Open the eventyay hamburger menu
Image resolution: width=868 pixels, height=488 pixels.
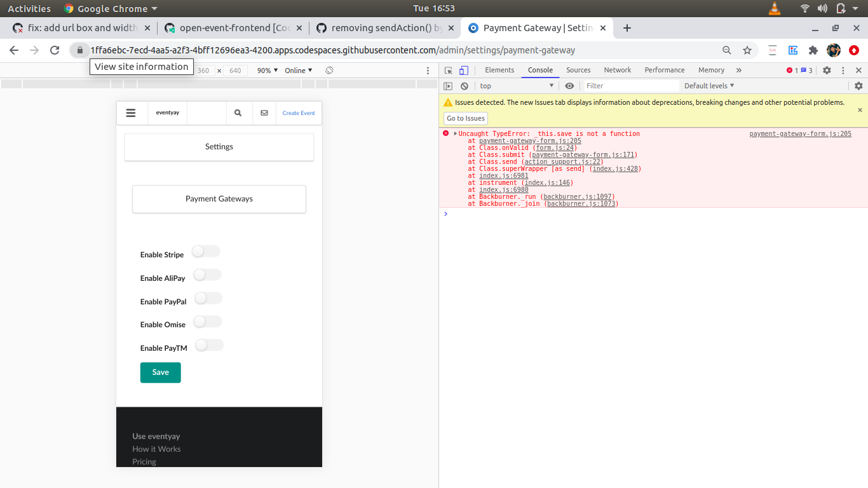coord(132,112)
